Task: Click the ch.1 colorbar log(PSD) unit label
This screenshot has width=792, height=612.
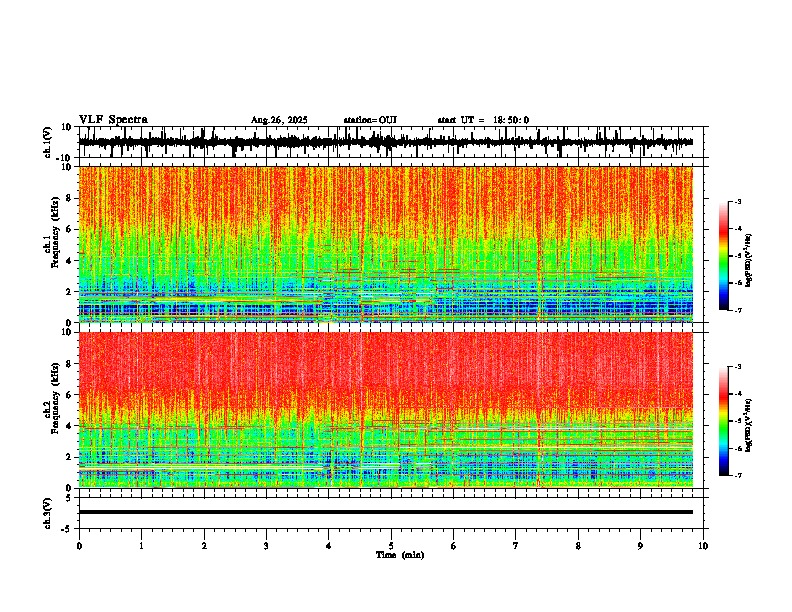Action: point(748,261)
